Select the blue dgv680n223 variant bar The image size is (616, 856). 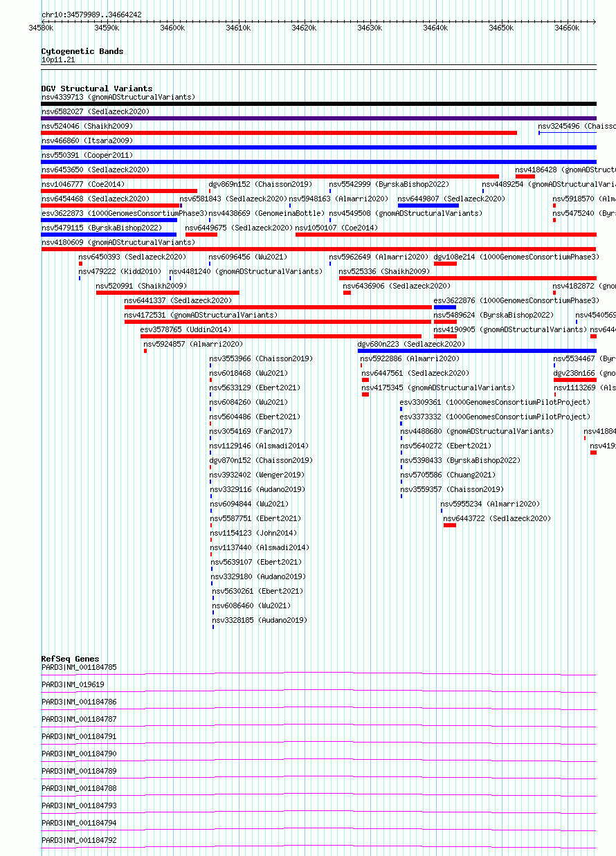coord(477,351)
